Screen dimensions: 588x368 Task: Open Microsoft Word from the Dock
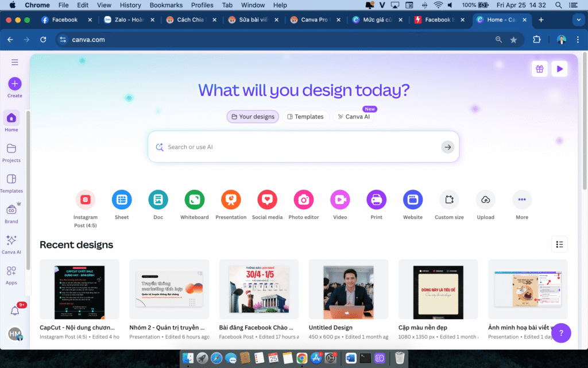[x=351, y=358]
